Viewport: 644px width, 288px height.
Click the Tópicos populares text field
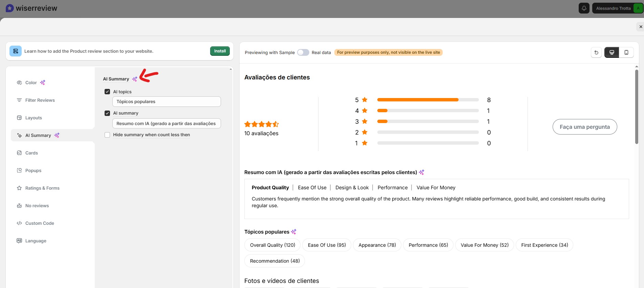click(166, 101)
